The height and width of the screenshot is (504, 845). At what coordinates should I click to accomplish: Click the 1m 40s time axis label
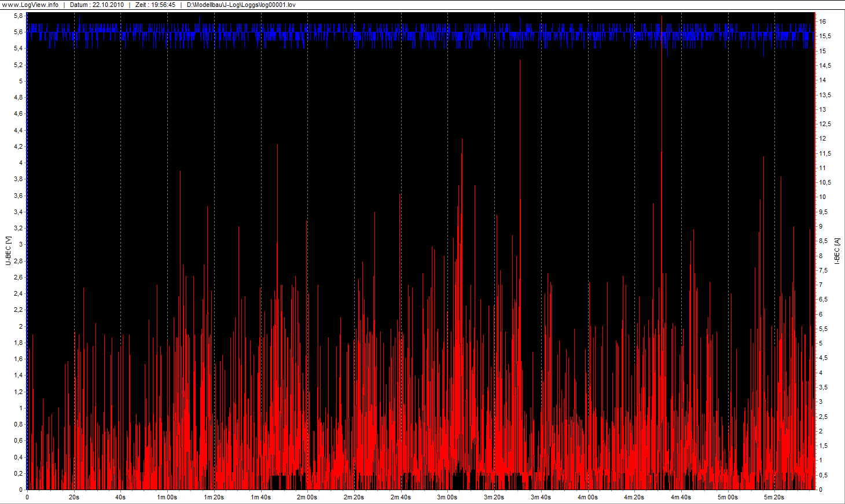pyautogui.click(x=260, y=497)
